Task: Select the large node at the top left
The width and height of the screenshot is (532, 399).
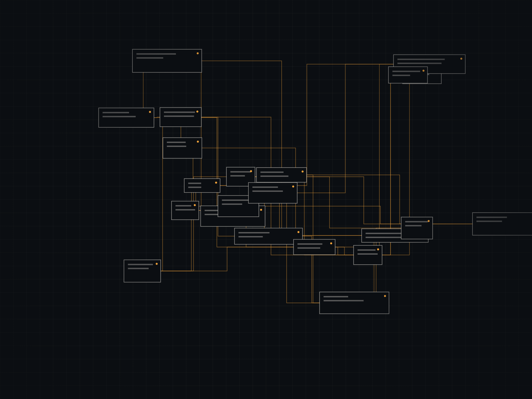Action: [167, 61]
